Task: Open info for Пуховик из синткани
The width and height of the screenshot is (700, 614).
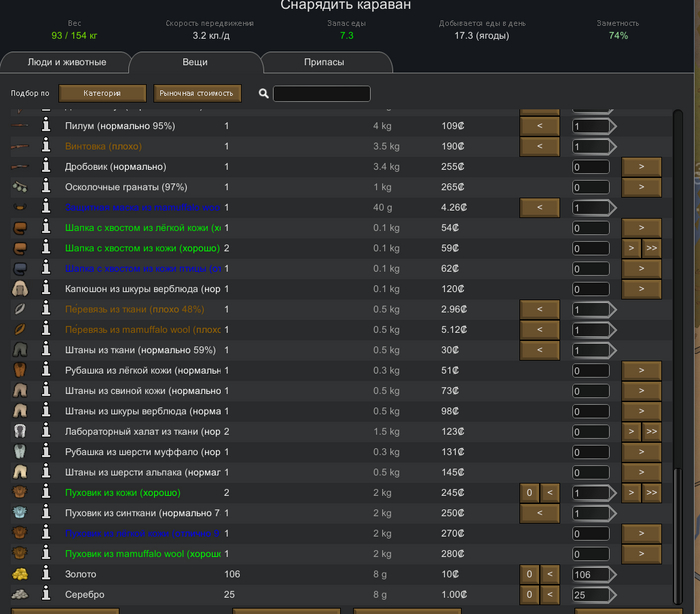Action: (45, 513)
